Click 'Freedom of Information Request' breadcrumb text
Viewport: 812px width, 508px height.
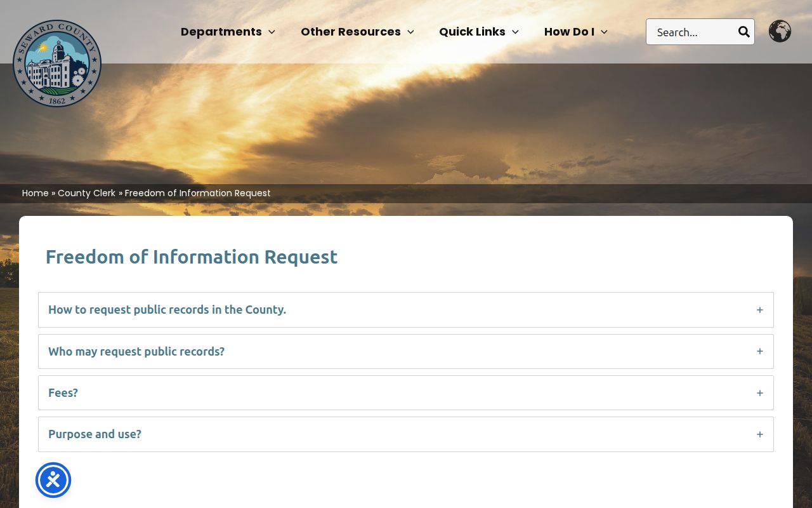click(x=198, y=193)
